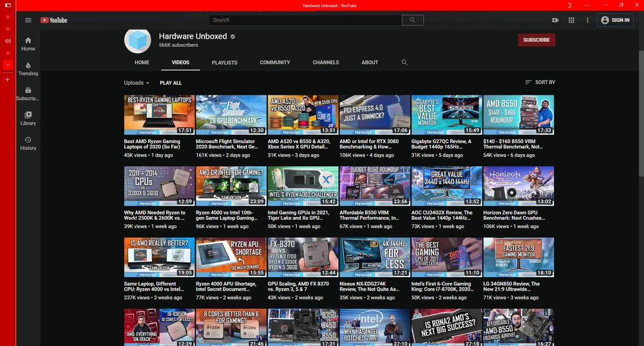This screenshot has height=346, width=644.
Task: Open History in the sidebar
Action: 28,143
